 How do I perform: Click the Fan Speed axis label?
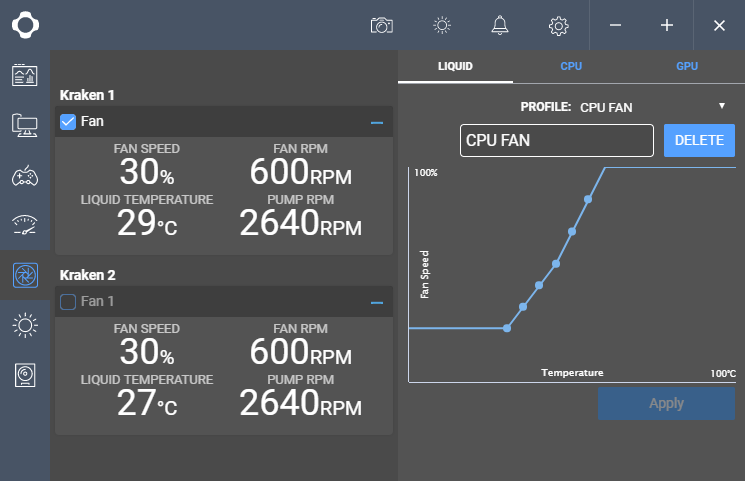[424, 274]
